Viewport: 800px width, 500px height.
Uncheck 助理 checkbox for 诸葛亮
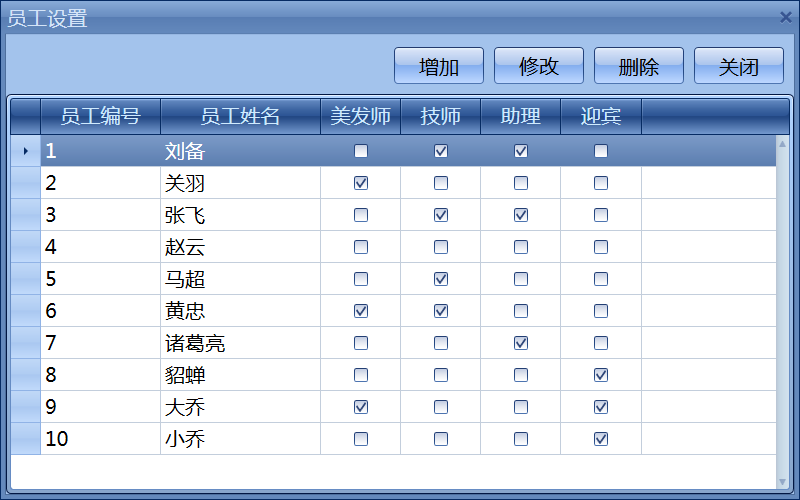[521, 343]
